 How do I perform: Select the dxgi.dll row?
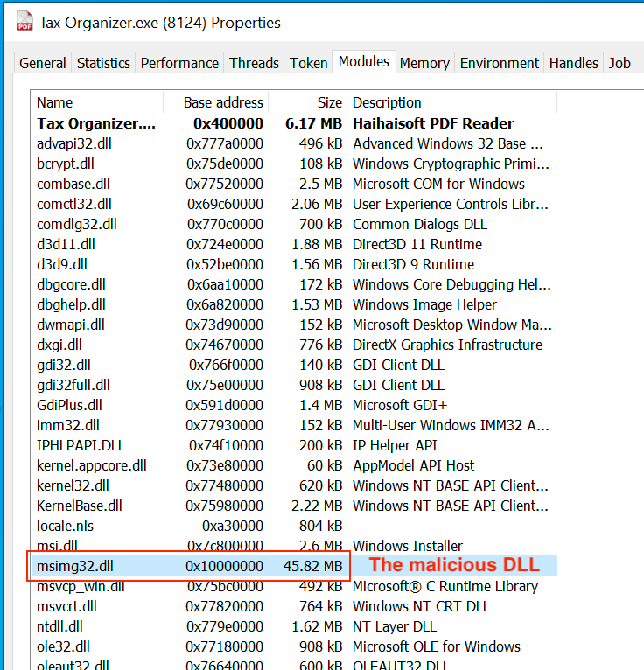coord(294,345)
